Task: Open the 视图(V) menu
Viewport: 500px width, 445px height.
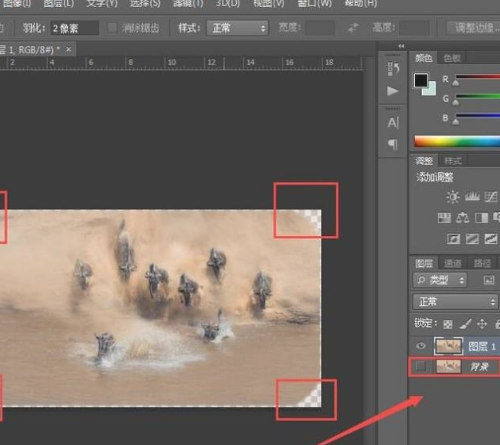Action: click(x=269, y=4)
